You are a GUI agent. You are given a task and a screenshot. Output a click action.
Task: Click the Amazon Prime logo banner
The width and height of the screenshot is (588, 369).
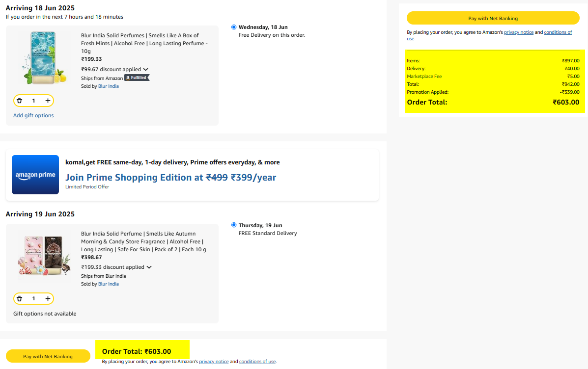35,175
